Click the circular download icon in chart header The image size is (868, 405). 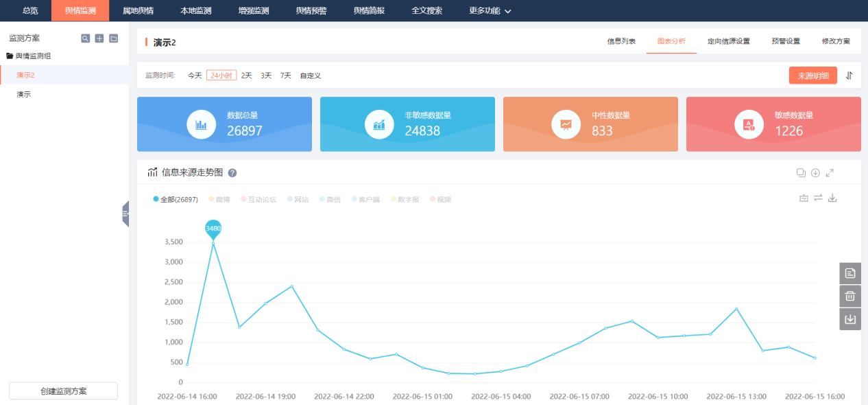(815, 173)
